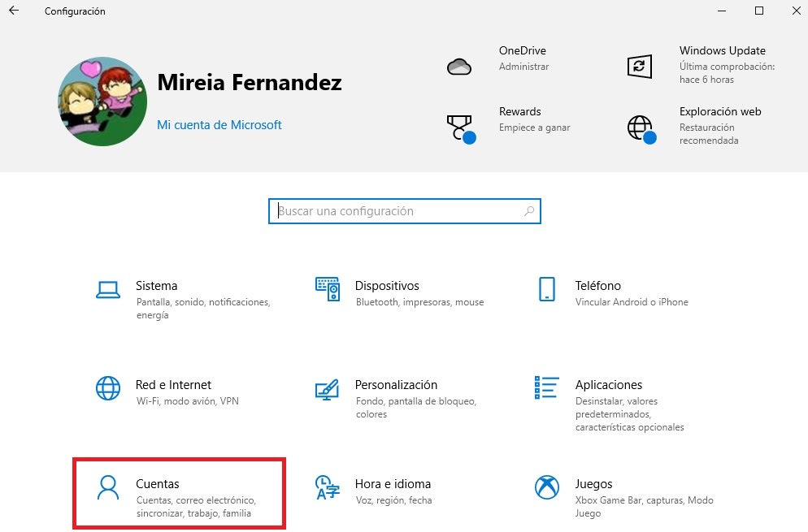Click the OneDrive cloud icon
The image size is (808, 532).
point(459,67)
